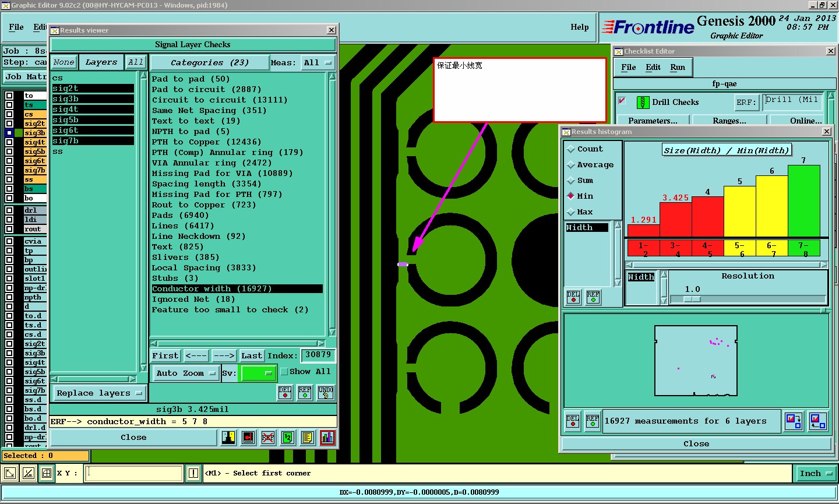839x504 pixels.
Task: Click the previous result arrow button
Action: point(196,355)
